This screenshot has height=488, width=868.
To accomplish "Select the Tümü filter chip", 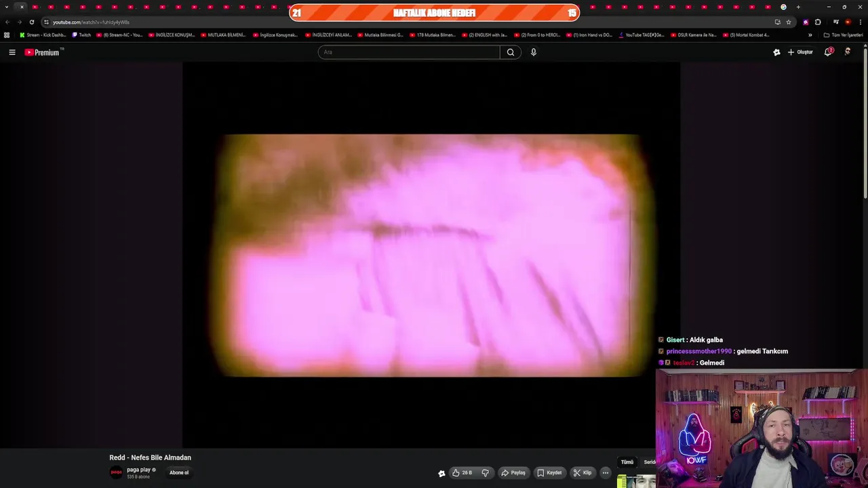I will click(627, 462).
